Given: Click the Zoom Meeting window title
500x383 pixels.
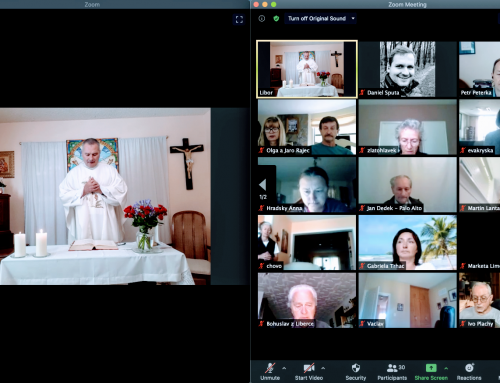Looking at the screenshot, I should (x=407, y=4).
